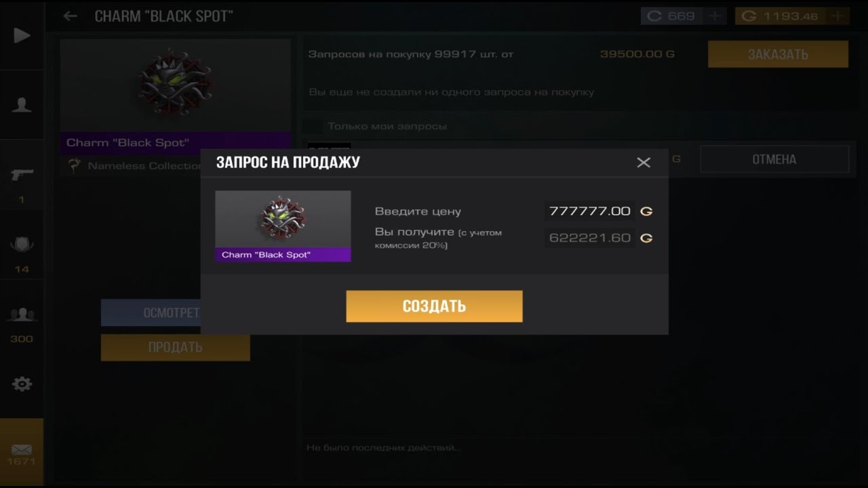Click the Заказать button

778,54
